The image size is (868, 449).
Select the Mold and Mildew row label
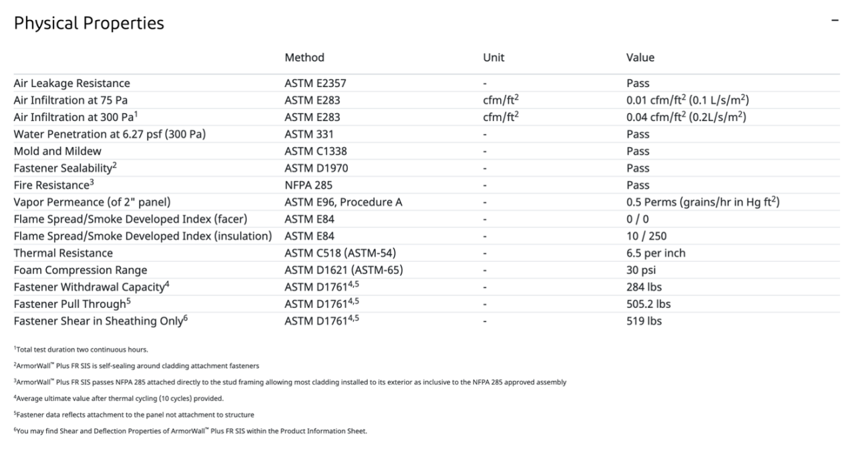point(57,151)
